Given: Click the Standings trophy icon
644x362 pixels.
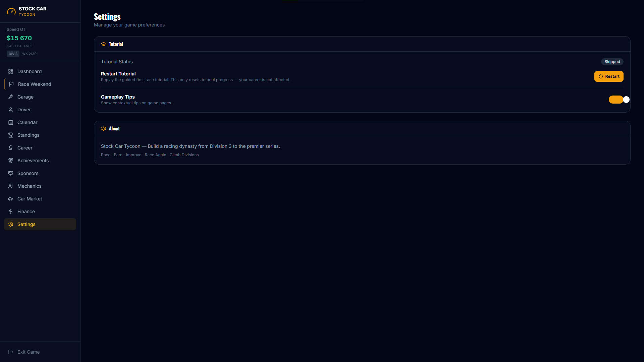Looking at the screenshot, I should click(11, 135).
